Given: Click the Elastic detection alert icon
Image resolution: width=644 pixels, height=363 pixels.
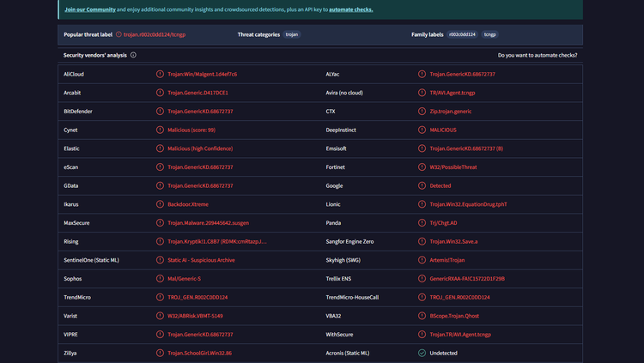Looking at the screenshot, I should click(160, 148).
